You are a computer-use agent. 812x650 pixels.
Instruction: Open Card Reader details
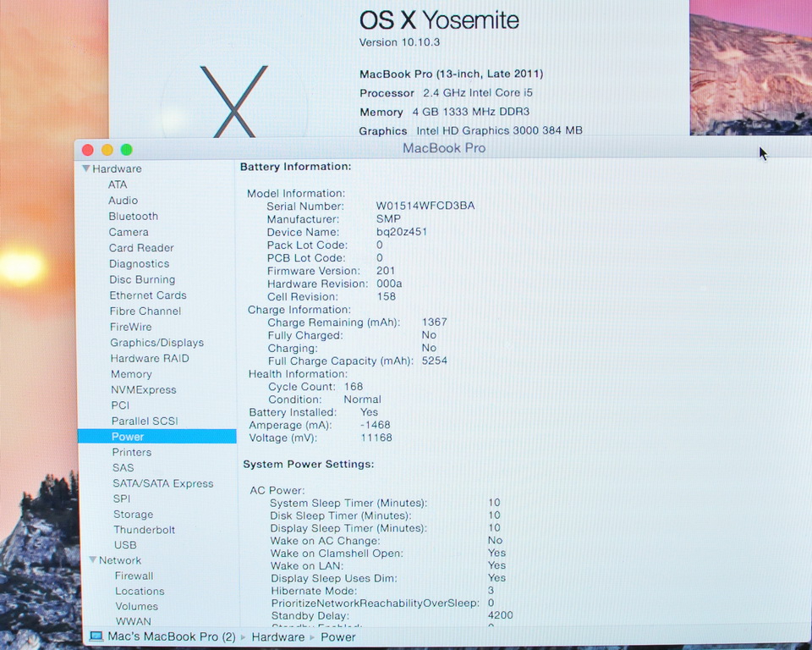(x=141, y=248)
